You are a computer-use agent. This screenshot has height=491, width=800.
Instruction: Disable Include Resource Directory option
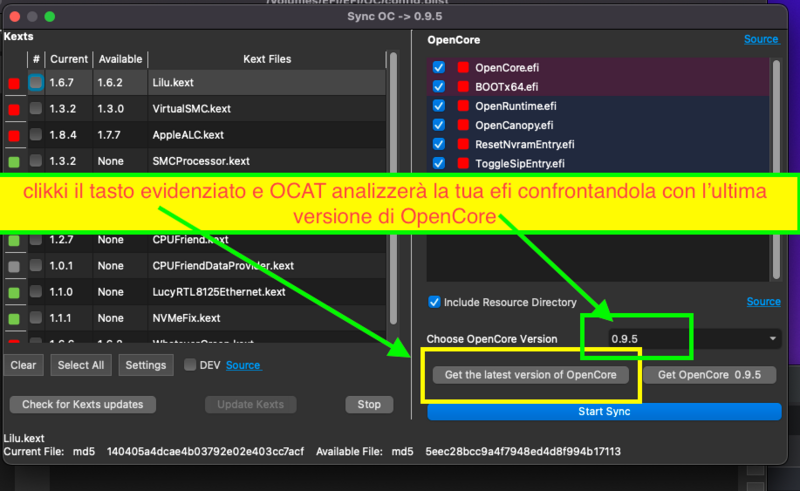pyautogui.click(x=434, y=302)
